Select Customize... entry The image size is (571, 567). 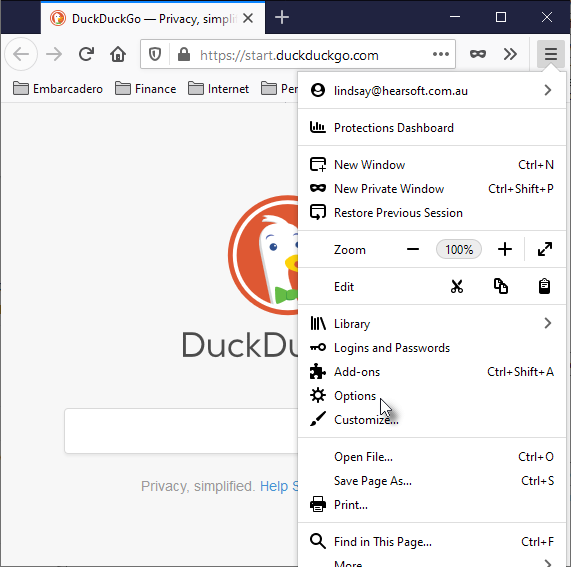432,420
